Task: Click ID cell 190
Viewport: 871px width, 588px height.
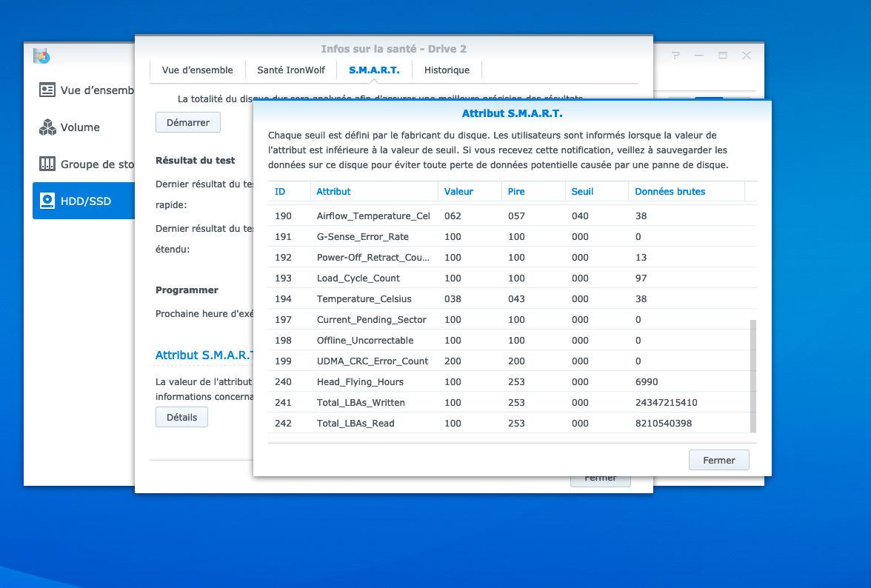Action: [x=283, y=216]
